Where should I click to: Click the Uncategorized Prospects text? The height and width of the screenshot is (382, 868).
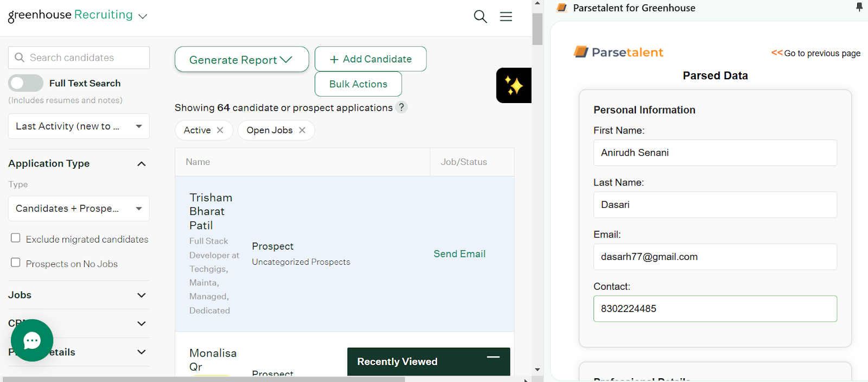pos(301,262)
